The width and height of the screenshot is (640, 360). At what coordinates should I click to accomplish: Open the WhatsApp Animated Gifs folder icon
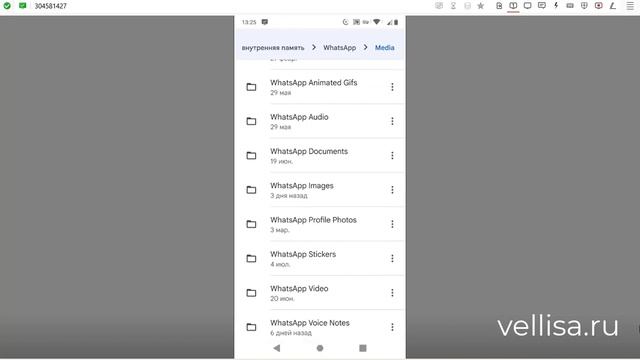click(x=251, y=87)
